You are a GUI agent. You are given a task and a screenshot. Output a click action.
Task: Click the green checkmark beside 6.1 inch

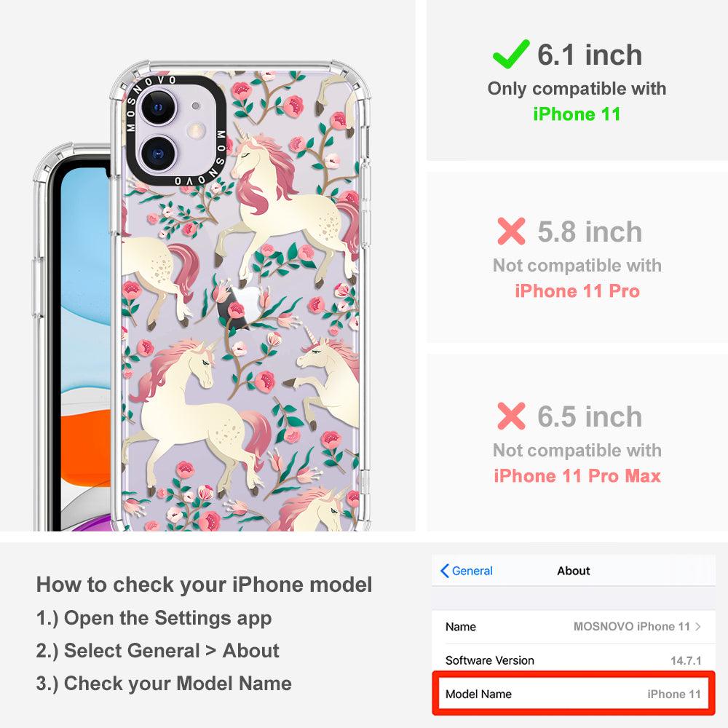tap(511, 55)
